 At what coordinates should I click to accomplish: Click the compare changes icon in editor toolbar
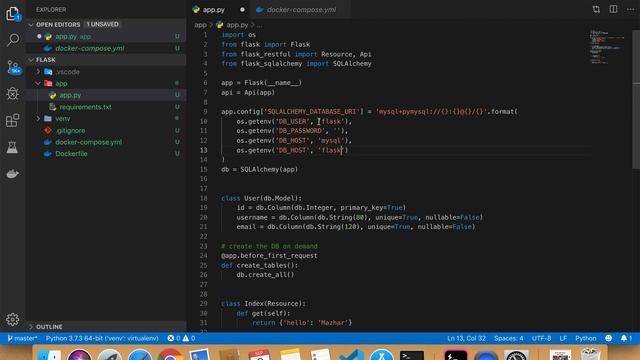click(x=596, y=9)
